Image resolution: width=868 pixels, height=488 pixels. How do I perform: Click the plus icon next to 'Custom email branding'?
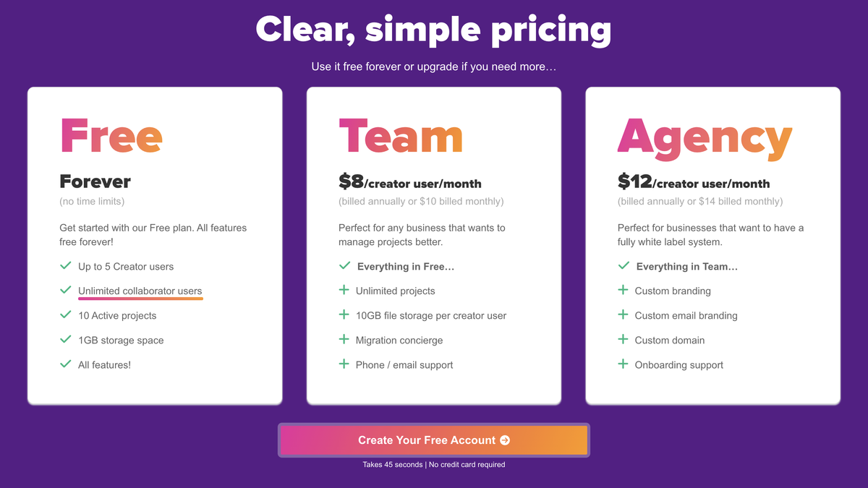point(624,315)
